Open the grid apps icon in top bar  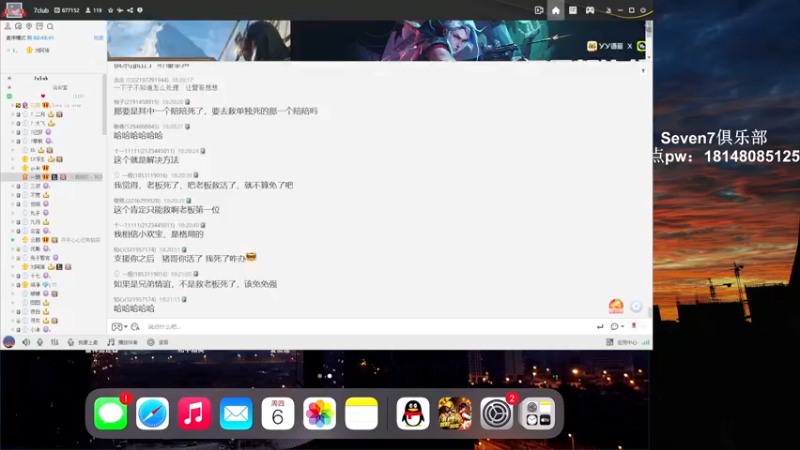tap(573, 10)
